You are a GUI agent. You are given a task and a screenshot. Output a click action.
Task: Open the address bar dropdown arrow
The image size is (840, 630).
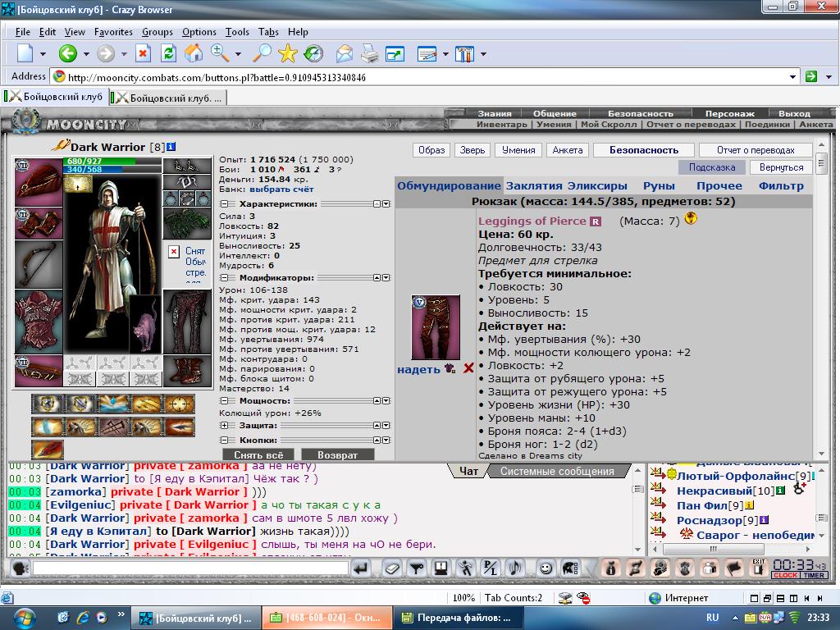click(792, 77)
